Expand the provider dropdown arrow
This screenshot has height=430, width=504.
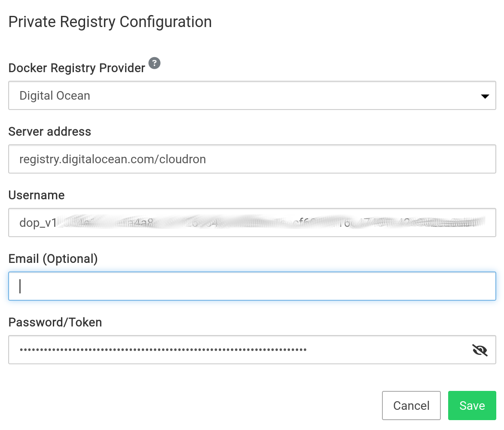click(485, 96)
